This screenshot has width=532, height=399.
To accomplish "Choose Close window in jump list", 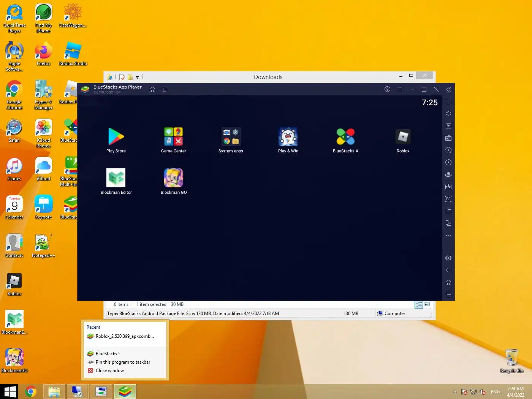I will (125, 370).
